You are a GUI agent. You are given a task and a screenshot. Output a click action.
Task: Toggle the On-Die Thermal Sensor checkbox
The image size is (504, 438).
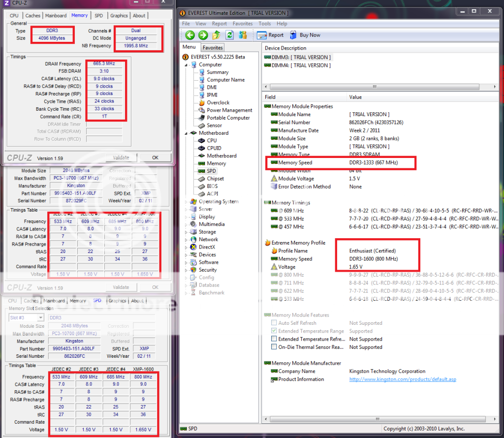(x=274, y=347)
